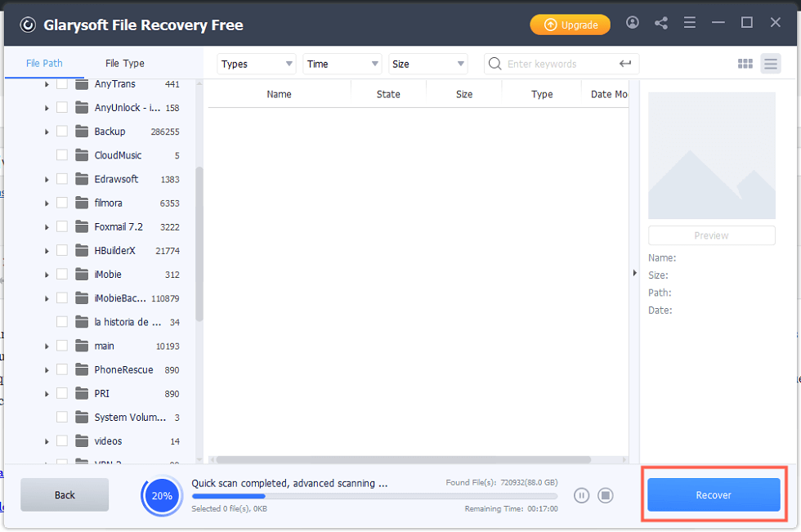Image resolution: width=801 pixels, height=532 pixels.
Task: Check the AnyUnlock folder checkbox
Action: [x=62, y=108]
